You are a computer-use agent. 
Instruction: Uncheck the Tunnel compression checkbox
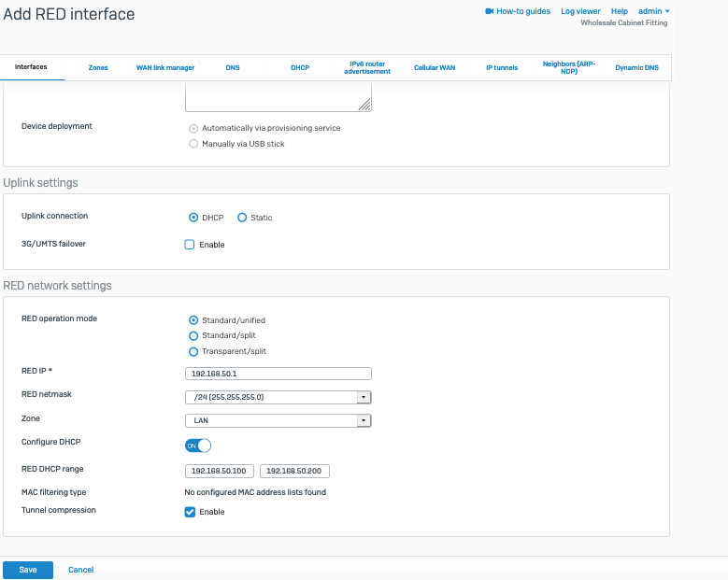click(x=190, y=512)
